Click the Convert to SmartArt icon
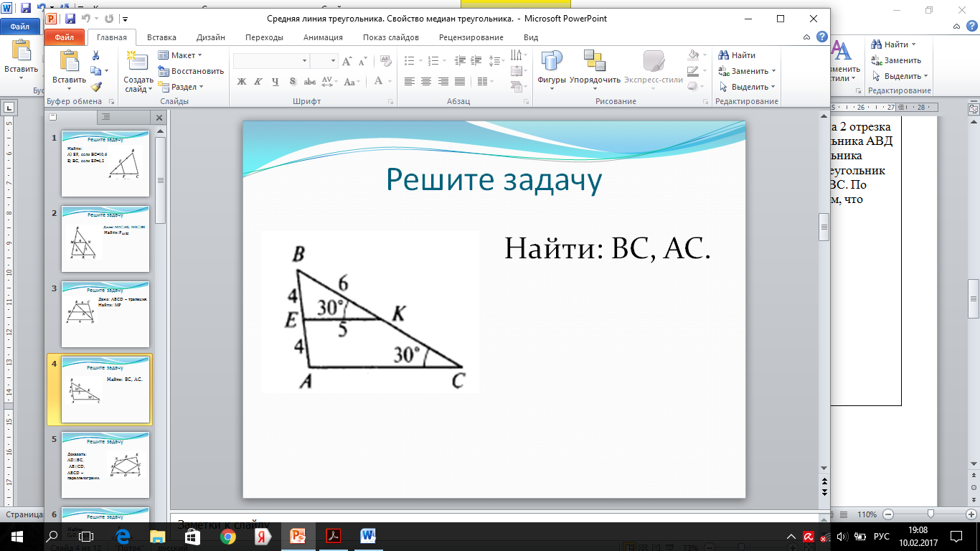This screenshot has width=980, height=551. pyautogui.click(x=518, y=87)
